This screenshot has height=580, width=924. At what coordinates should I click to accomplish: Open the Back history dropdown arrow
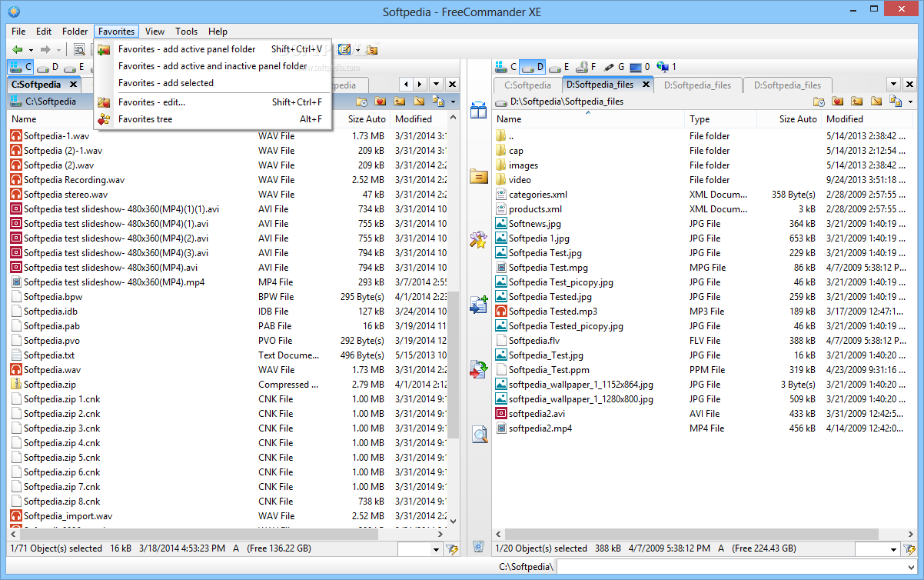click(31, 50)
